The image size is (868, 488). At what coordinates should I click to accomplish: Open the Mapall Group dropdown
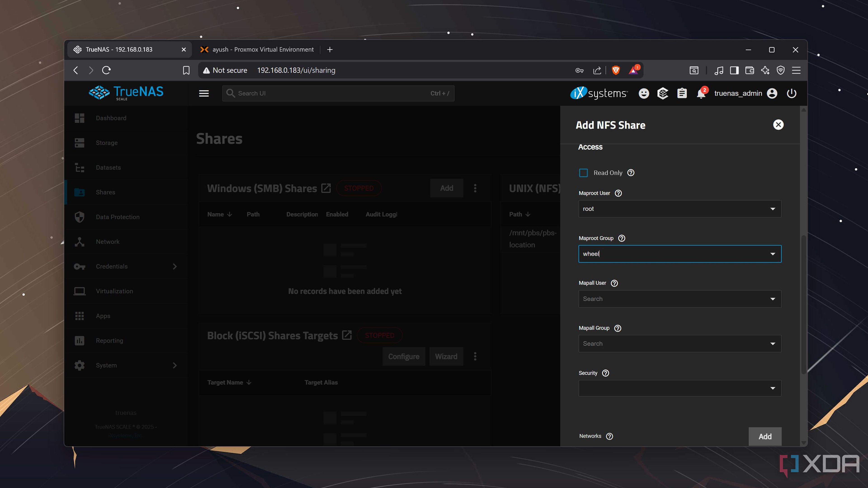[773, 344]
